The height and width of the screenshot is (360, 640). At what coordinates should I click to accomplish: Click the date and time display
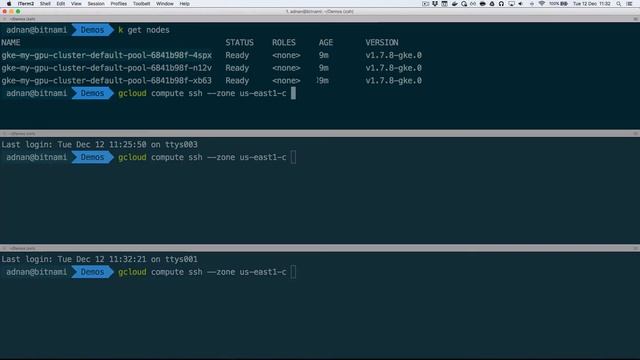click(x=592, y=4)
